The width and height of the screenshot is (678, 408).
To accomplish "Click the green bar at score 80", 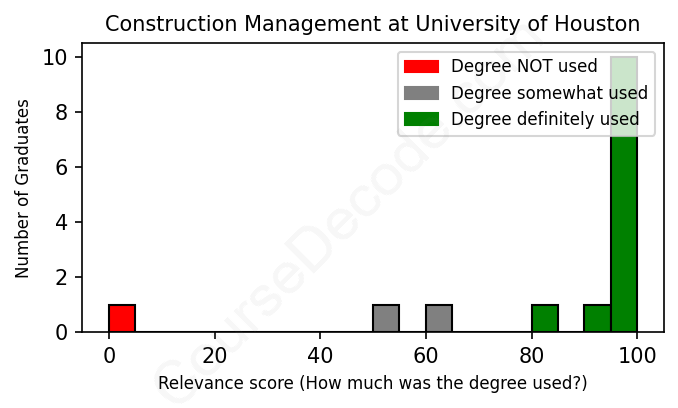I will coord(545,318).
